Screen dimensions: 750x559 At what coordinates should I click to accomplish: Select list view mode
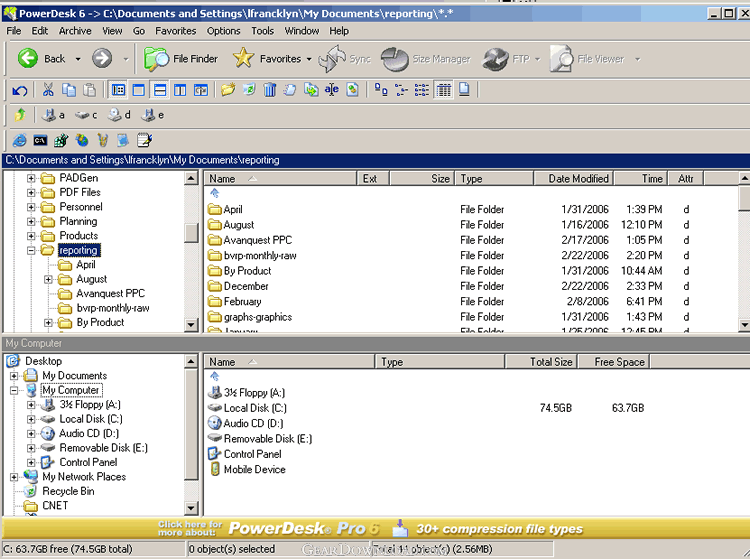tap(422, 90)
